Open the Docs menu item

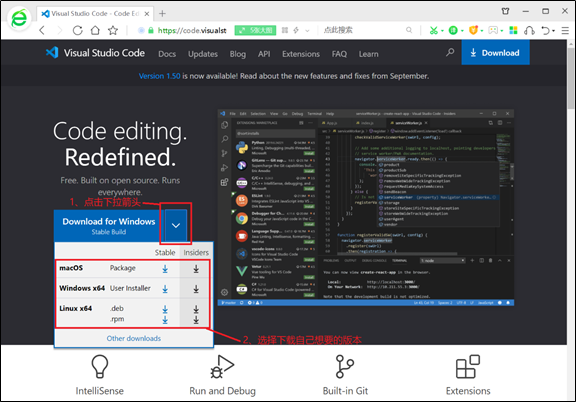[167, 54]
